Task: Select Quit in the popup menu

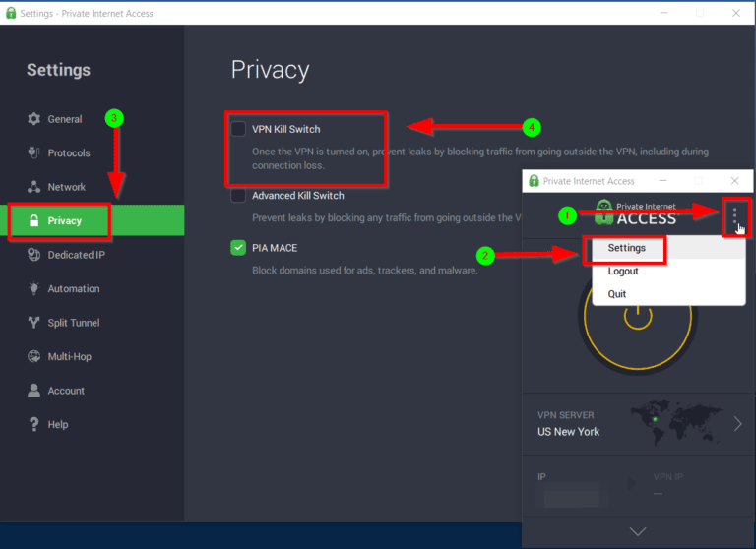Action: (617, 294)
